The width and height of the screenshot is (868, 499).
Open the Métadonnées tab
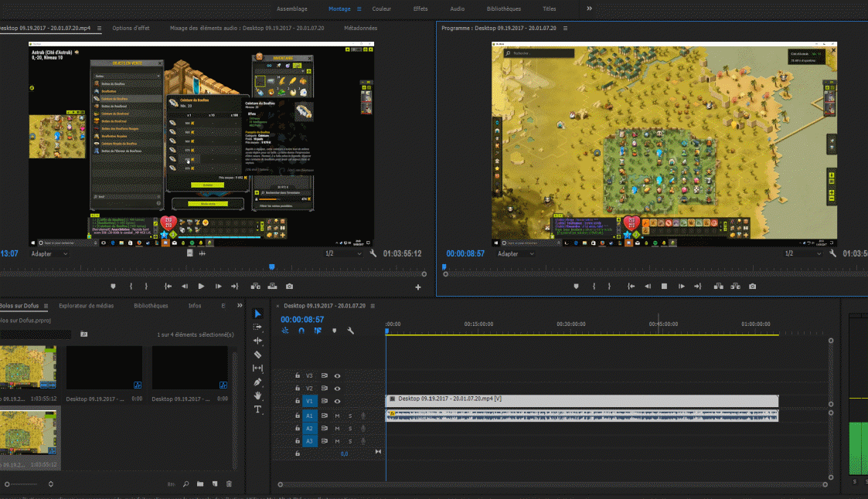[360, 29]
